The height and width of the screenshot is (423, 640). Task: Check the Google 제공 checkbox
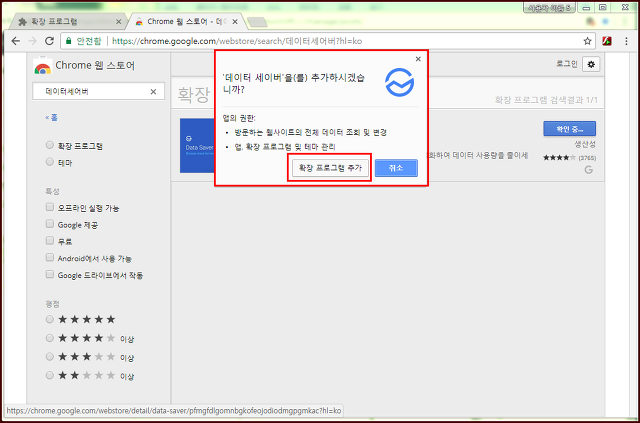point(50,224)
